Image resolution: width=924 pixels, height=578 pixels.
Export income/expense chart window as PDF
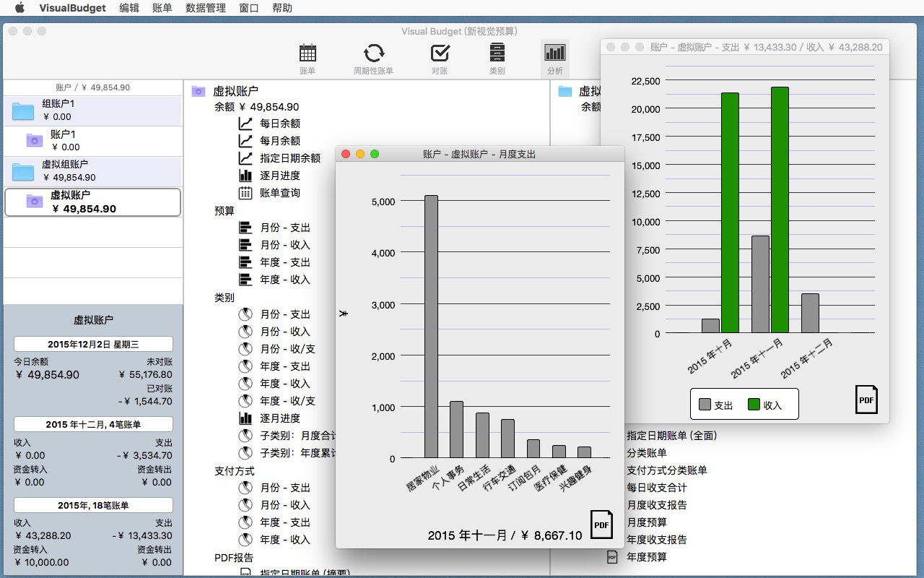[866, 399]
